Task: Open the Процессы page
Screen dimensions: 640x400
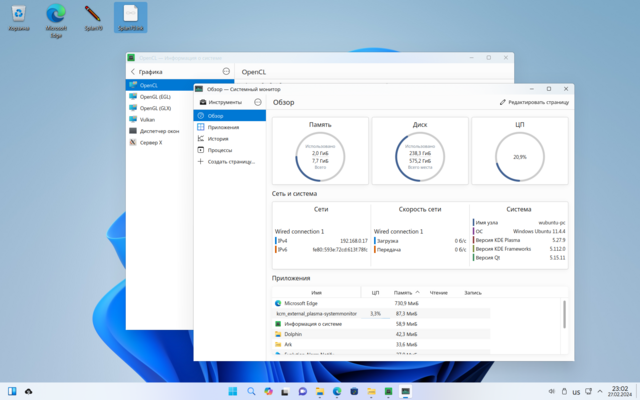Action: click(220, 150)
